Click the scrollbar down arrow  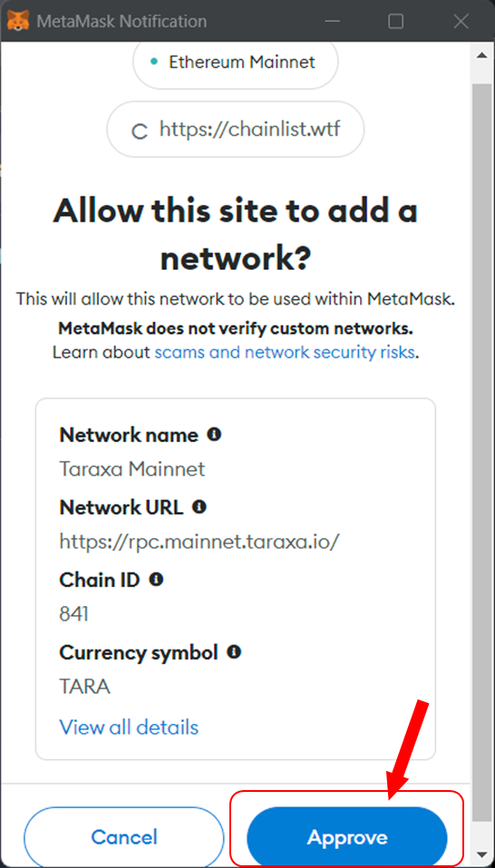click(x=481, y=854)
